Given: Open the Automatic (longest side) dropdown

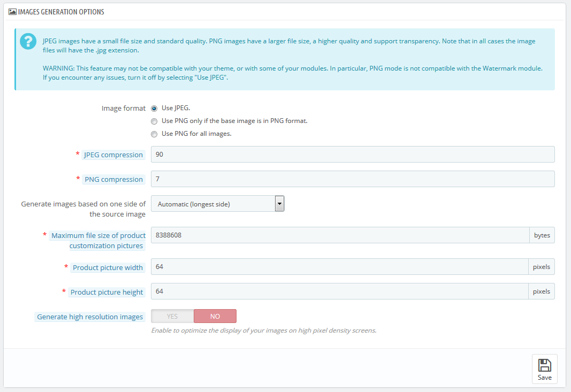Looking at the screenshot, I should pyautogui.click(x=213, y=204).
